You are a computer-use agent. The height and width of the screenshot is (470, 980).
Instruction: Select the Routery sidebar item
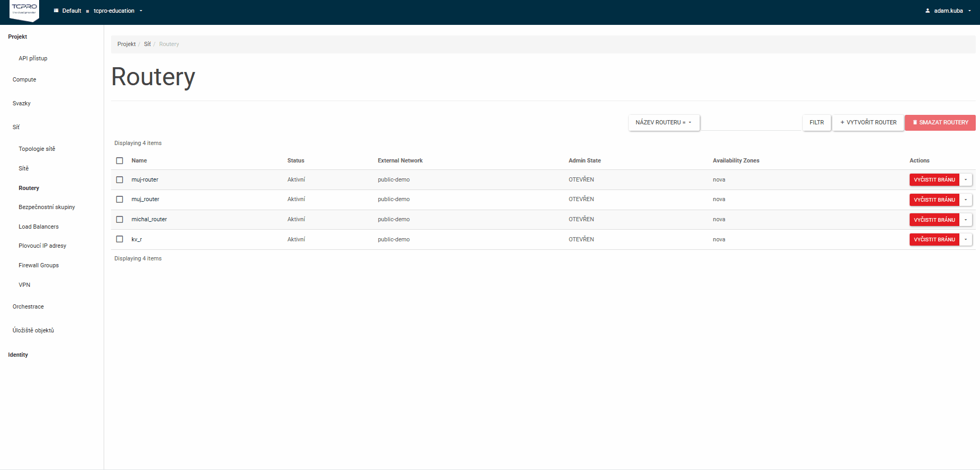click(29, 188)
